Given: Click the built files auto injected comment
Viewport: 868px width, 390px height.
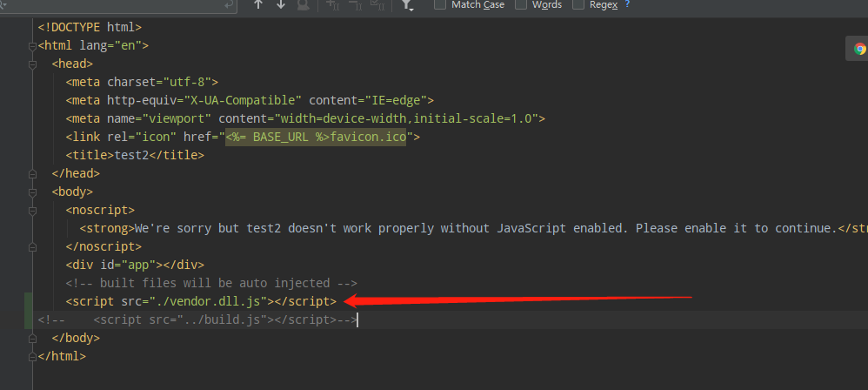Looking at the screenshot, I should point(211,283).
